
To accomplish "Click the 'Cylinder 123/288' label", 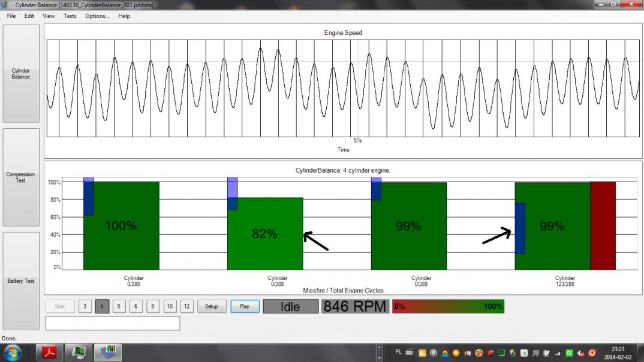I will [565, 280].
